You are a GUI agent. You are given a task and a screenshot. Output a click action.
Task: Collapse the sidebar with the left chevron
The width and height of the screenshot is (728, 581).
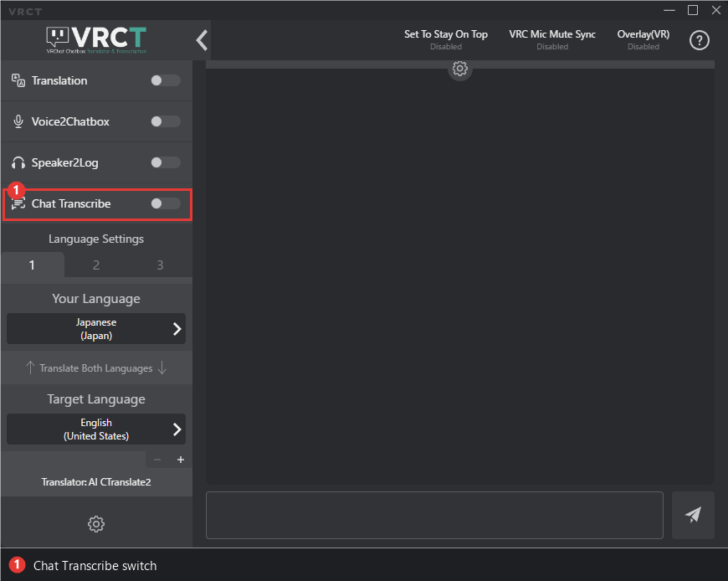[202, 40]
